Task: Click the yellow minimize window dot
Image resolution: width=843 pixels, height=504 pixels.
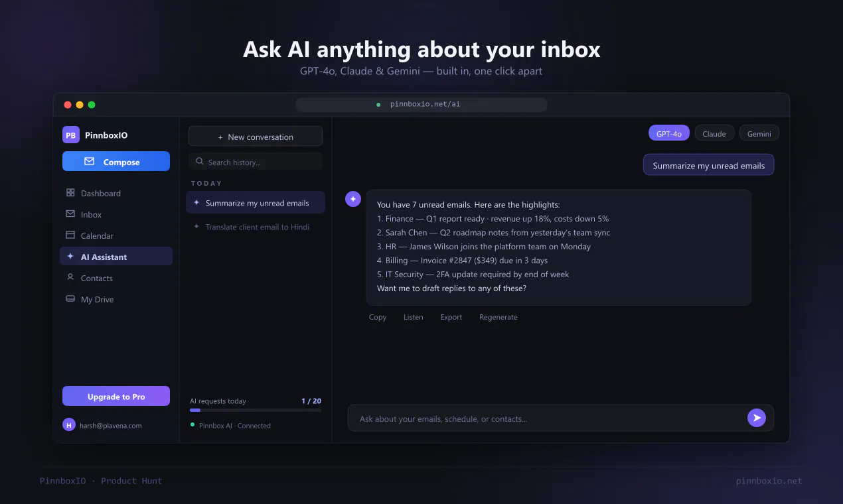Action: (x=80, y=105)
